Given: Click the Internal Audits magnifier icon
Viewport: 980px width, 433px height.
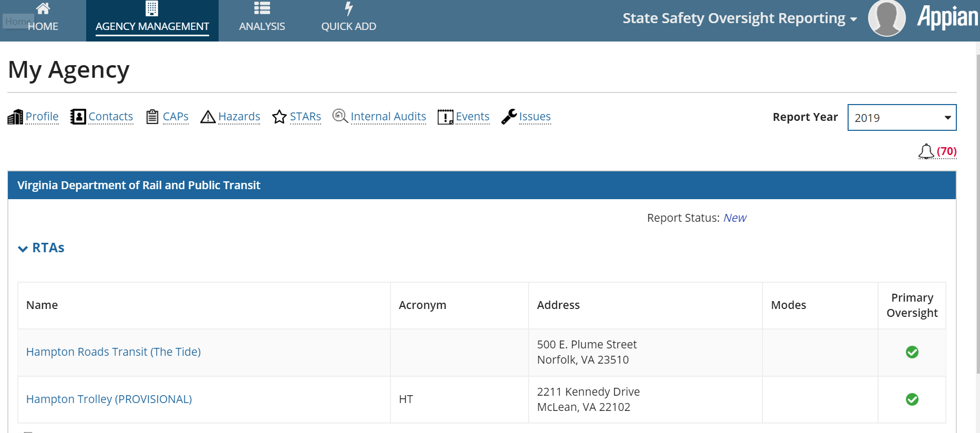Looking at the screenshot, I should pyautogui.click(x=341, y=116).
